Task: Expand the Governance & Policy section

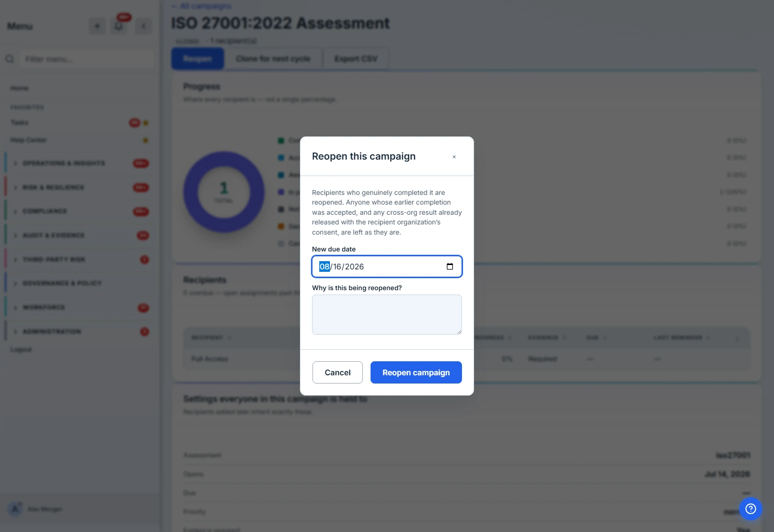Action: coord(80,283)
